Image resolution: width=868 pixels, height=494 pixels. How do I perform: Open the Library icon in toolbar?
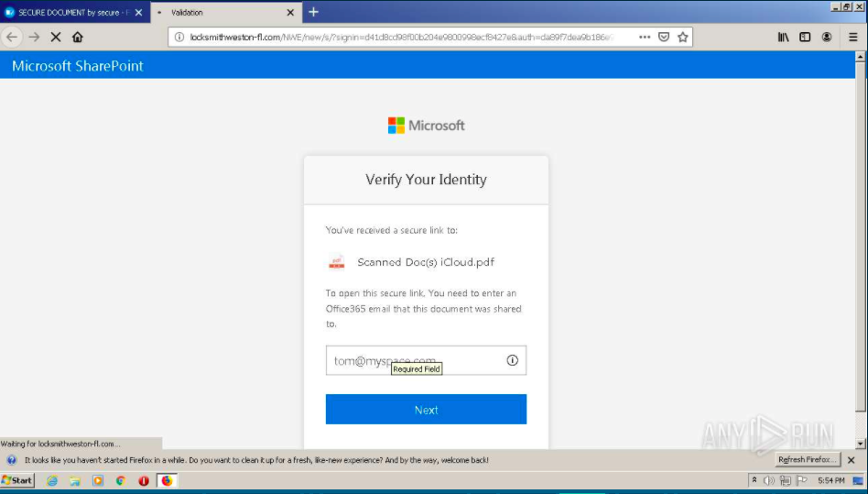click(x=783, y=37)
